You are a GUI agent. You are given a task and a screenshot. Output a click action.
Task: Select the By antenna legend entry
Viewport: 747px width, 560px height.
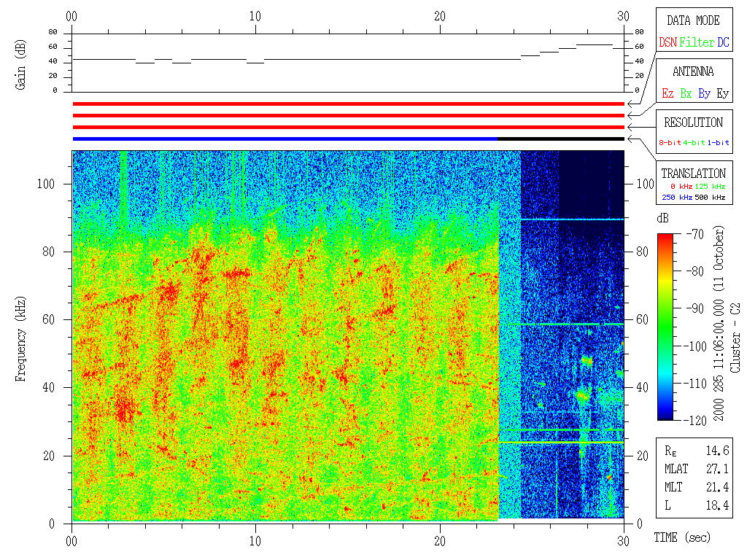pyautogui.click(x=704, y=94)
